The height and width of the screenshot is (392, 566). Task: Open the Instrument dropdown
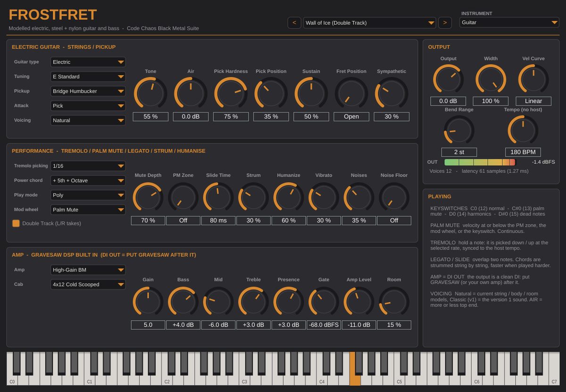pos(509,22)
